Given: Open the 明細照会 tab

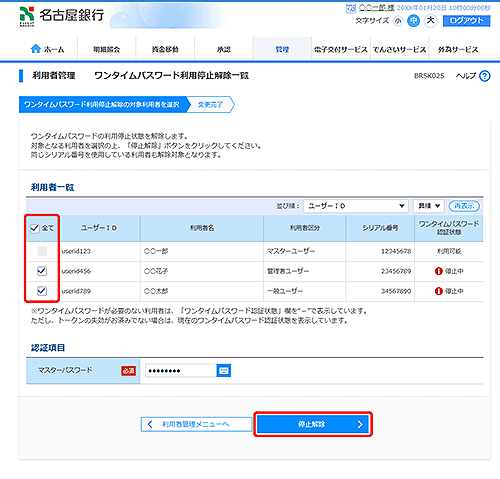Looking at the screenshot, I should click(107, 49).
